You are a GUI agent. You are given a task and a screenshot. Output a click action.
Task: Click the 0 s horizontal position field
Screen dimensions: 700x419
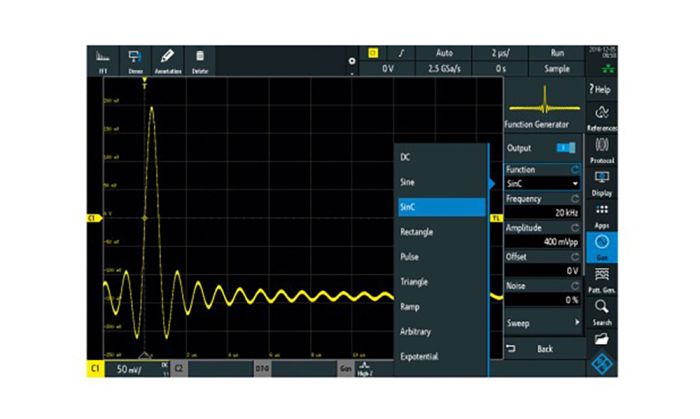click(x=500, y=69)
